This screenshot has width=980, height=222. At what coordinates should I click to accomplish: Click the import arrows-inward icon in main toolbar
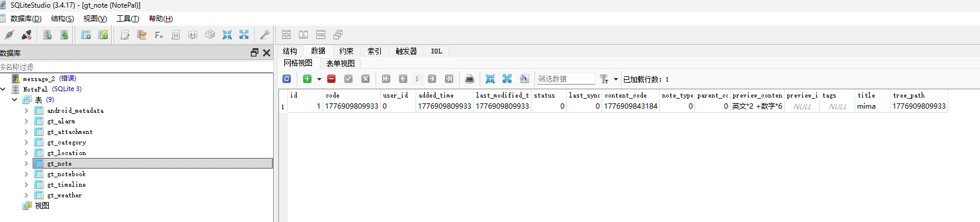[227, 35]
